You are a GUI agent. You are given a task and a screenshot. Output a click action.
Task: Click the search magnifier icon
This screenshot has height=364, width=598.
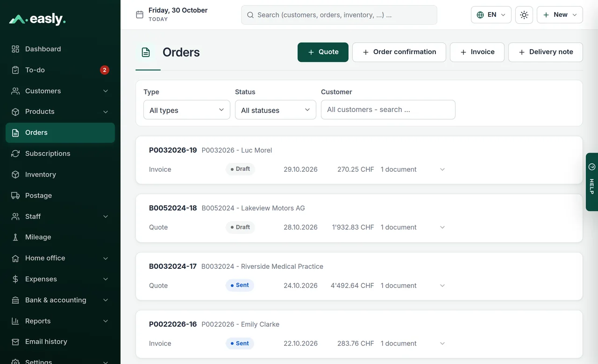point(250,15)
